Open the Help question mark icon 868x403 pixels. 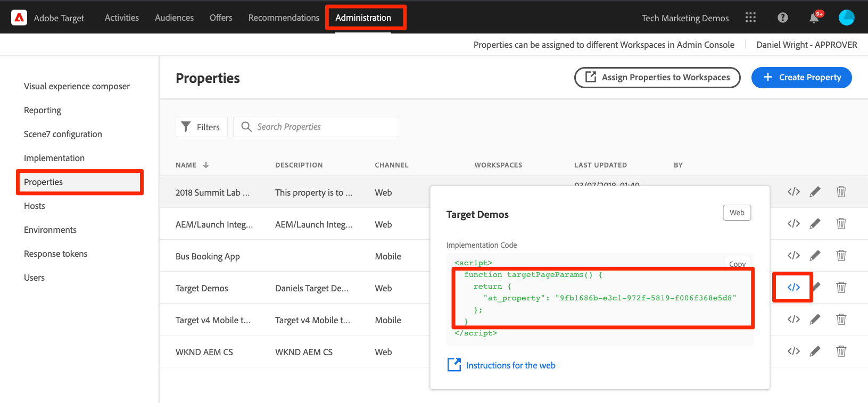coord(782,18)
